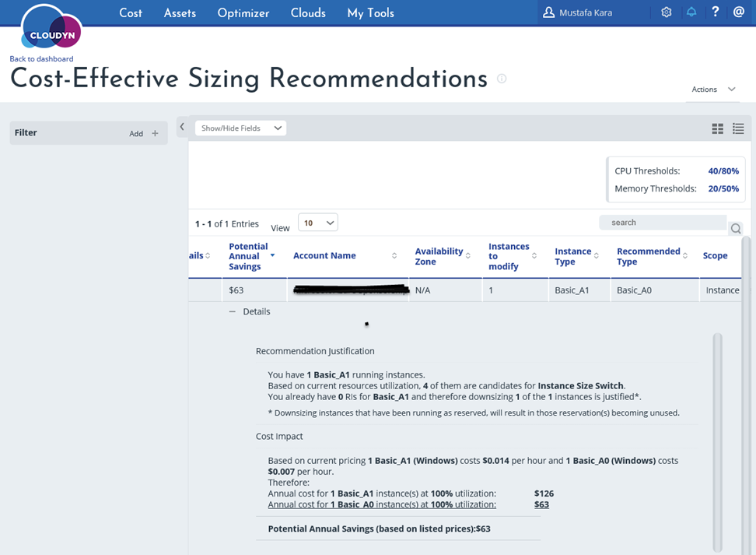The width and height of the screenshot is (756, 555).
Task: Sort by Instances to modify column
Action: pos(534,256)
